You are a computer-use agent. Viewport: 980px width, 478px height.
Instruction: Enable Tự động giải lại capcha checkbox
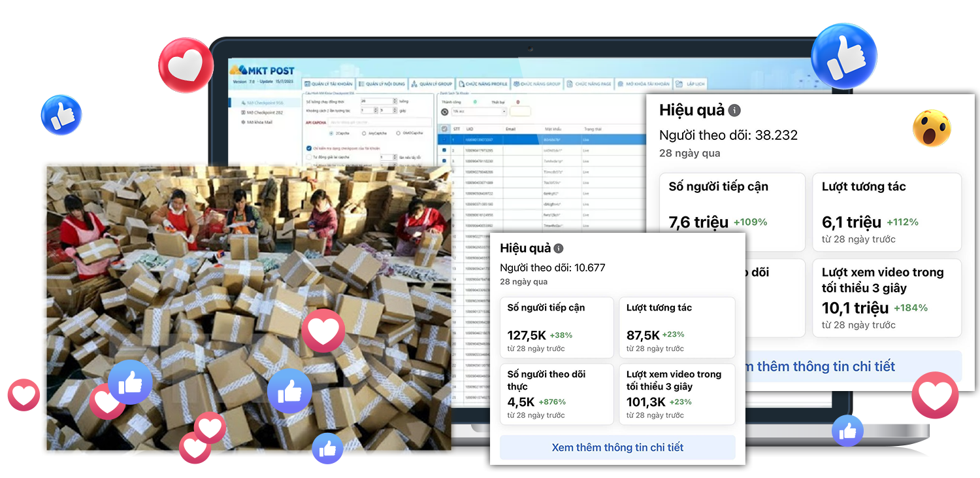point(309,157)
